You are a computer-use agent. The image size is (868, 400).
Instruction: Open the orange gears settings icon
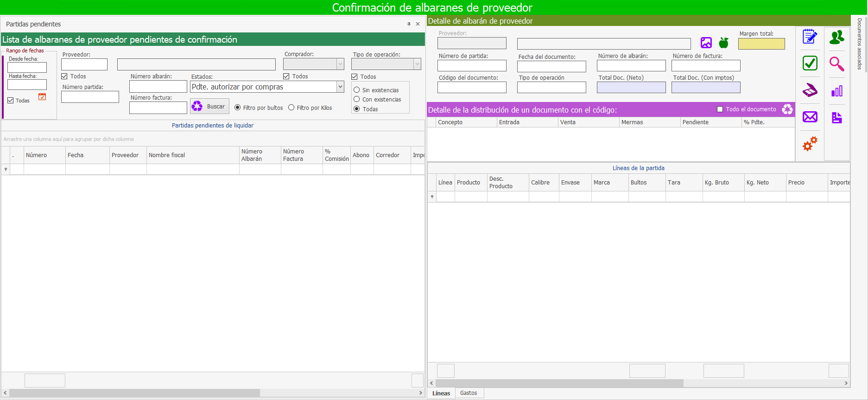pyautogui.click(x=810, y=144)
